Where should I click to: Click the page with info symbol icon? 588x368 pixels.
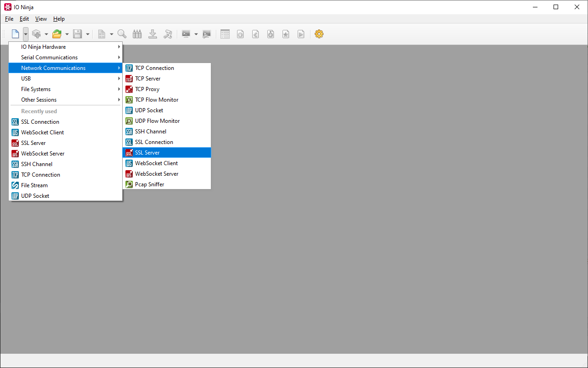[x=240, y=34]
